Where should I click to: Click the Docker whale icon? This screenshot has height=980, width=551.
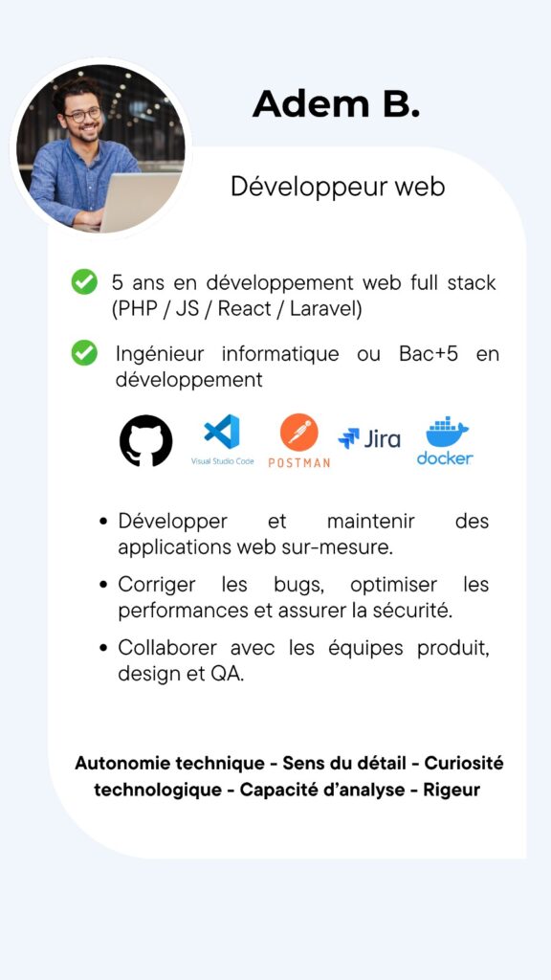(x=445, y=440)
